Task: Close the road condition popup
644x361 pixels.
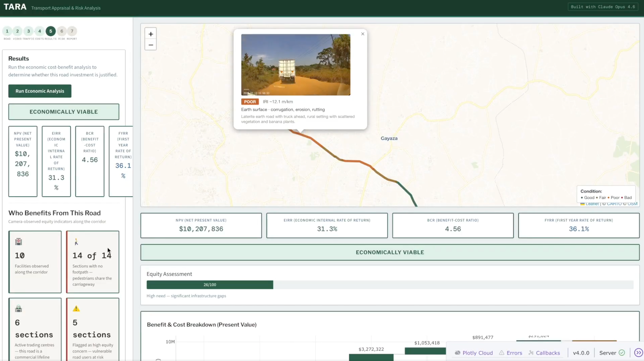Action: [362, 34]
